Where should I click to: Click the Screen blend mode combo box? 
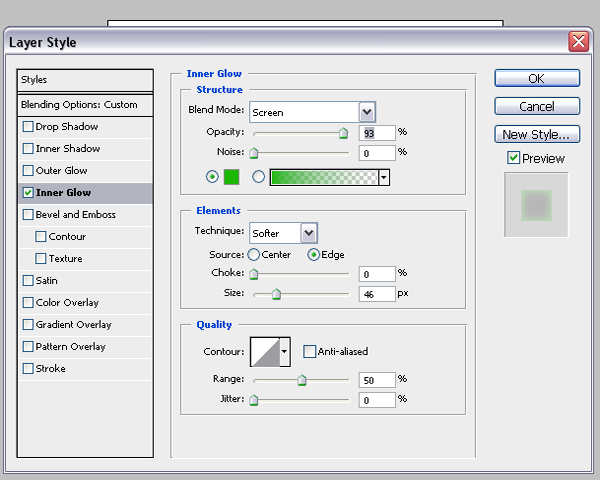coord(312,112)
